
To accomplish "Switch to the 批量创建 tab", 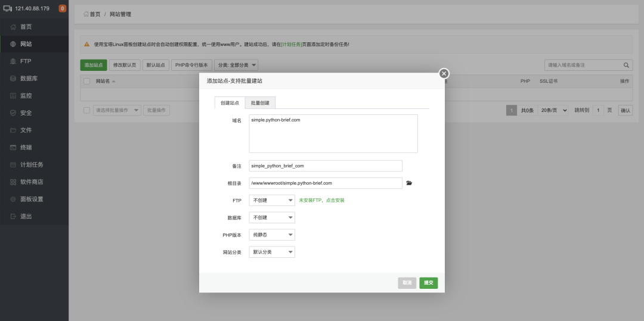I will click(x=260, y=103).
